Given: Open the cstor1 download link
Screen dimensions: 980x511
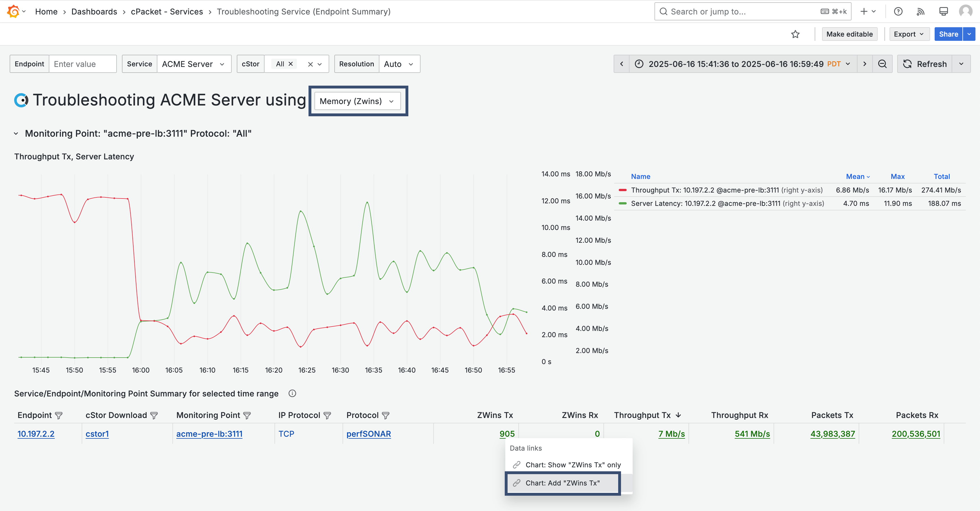Looking at the screenshot, I should [97, 434].
